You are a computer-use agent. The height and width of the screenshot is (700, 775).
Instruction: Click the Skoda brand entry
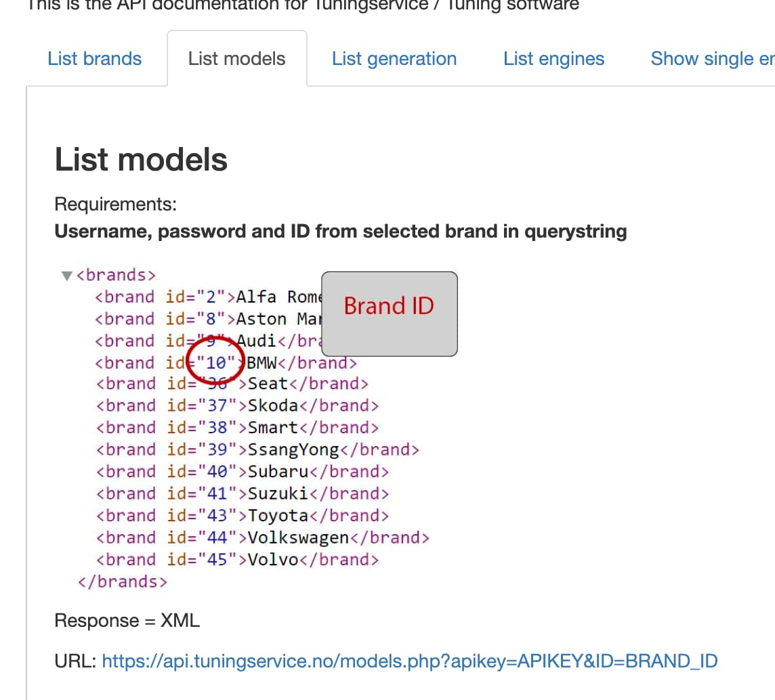pyautogui.click(x=237, y=406)
